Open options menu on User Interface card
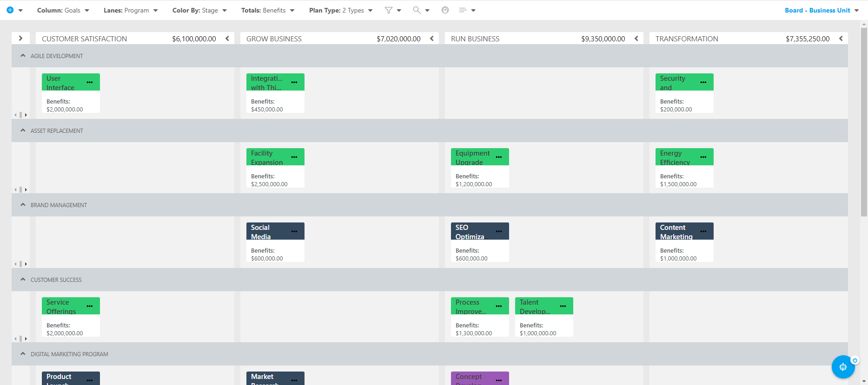This screenshot has height=385, width=868. [90, 83]
